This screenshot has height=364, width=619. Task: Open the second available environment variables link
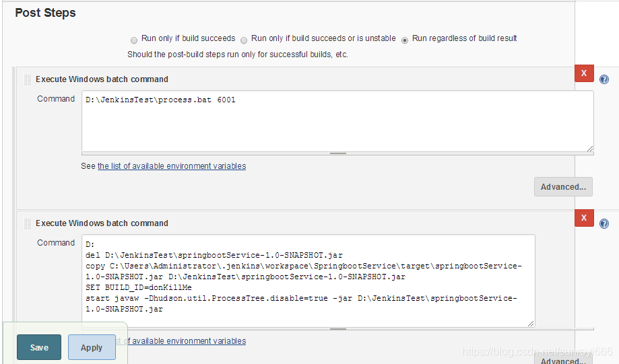point(181,340)
